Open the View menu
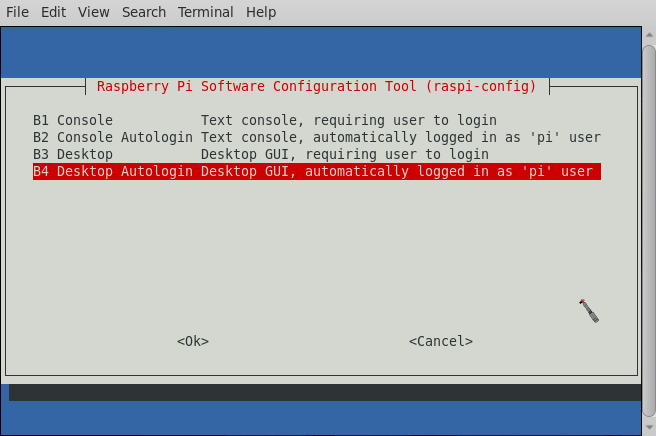Image resolution: width=656 pixels, height=436 pixels. click(x=93, y=12)
